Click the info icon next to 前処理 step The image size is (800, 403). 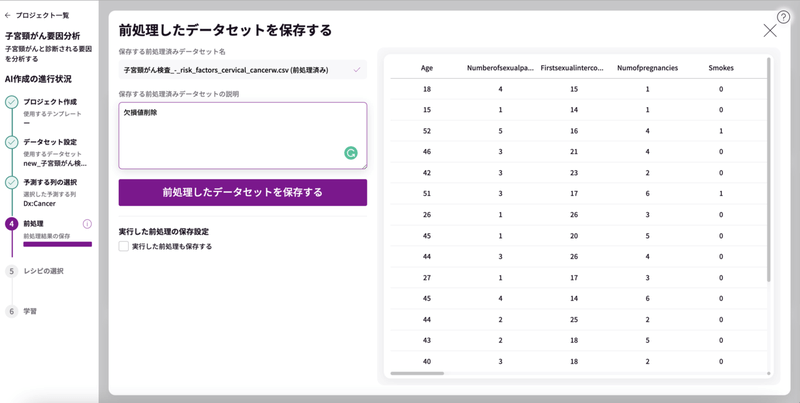87,224
